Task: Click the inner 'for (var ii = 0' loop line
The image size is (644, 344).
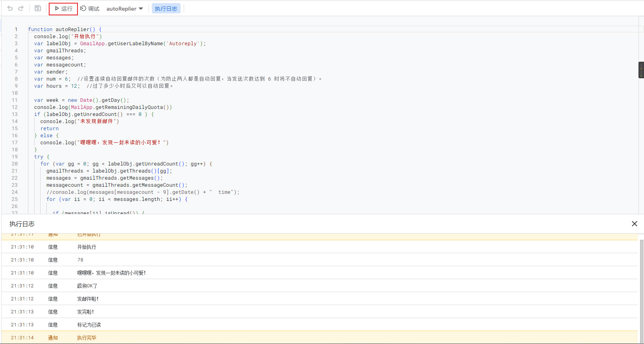Action: pos(117,199)
